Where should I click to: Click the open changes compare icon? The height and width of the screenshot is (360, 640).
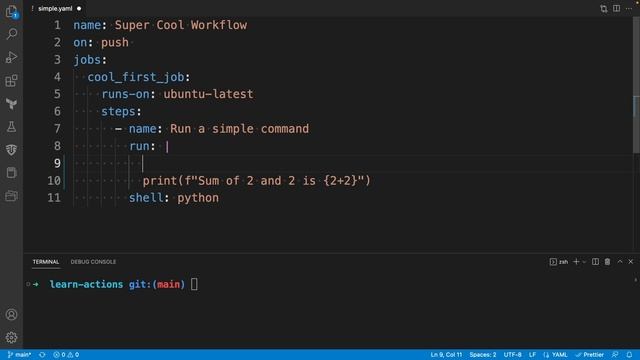604,9
